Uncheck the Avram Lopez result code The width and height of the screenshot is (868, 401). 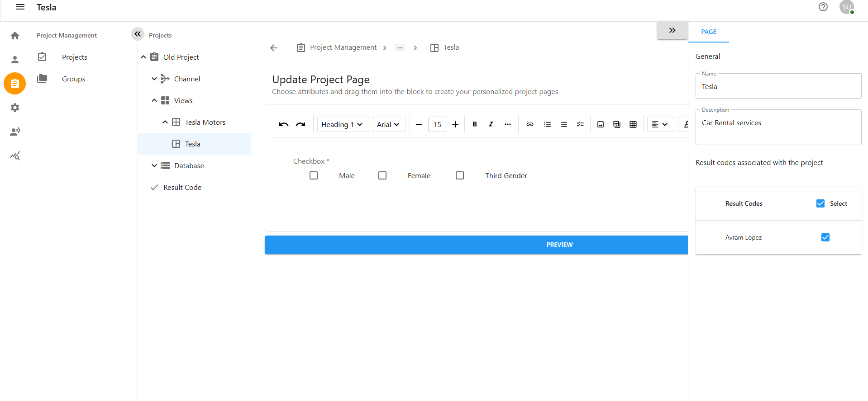pos(825,237)
